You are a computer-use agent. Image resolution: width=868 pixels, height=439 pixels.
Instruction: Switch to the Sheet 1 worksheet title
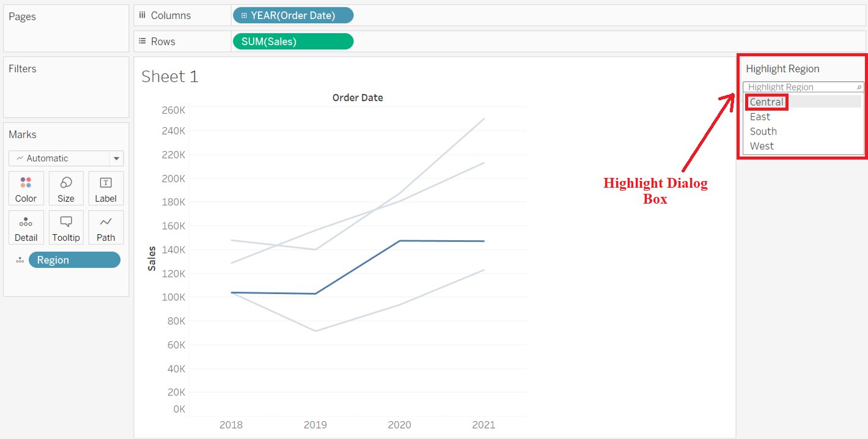tap(169, 76)
